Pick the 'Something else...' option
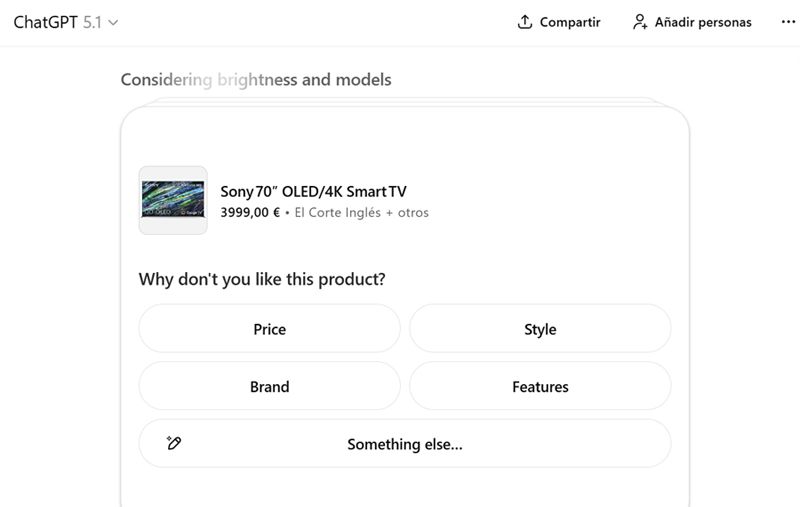 tap(405, 444)
